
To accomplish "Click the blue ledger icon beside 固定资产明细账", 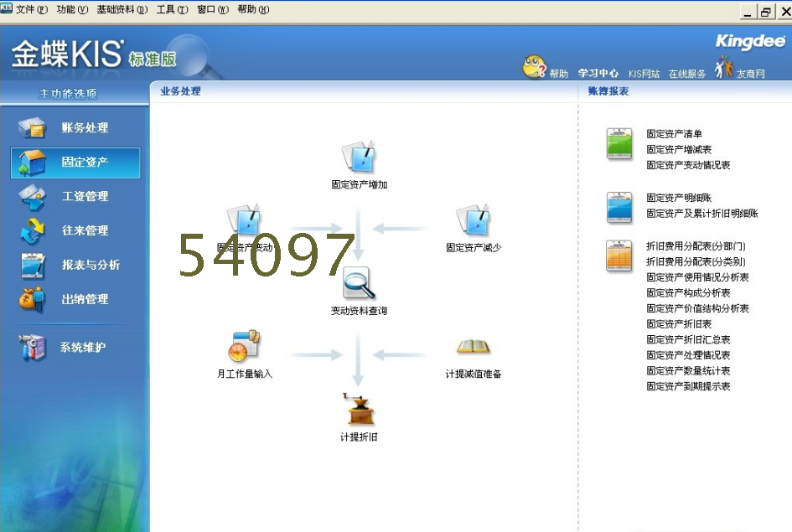I will [619, 207].
